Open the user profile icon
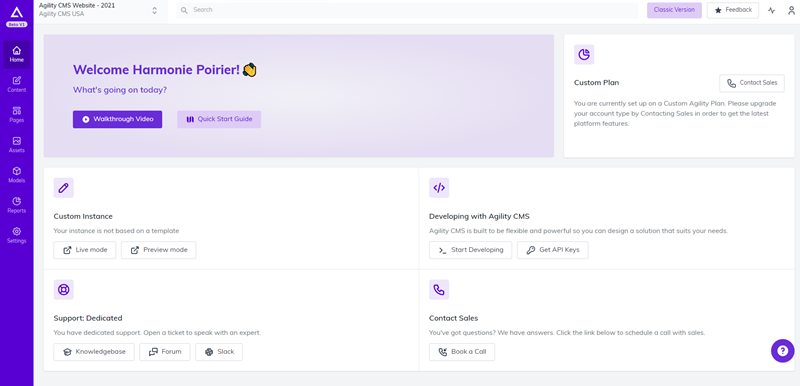Image resolution: width=800 pixels, height=386 pixels. [791, 10]
